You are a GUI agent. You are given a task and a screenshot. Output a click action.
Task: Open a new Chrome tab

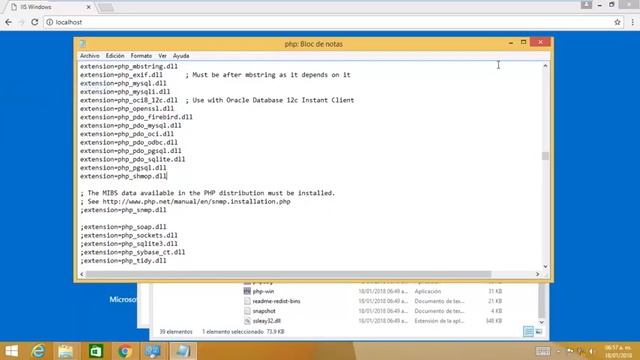click(106, 7)
